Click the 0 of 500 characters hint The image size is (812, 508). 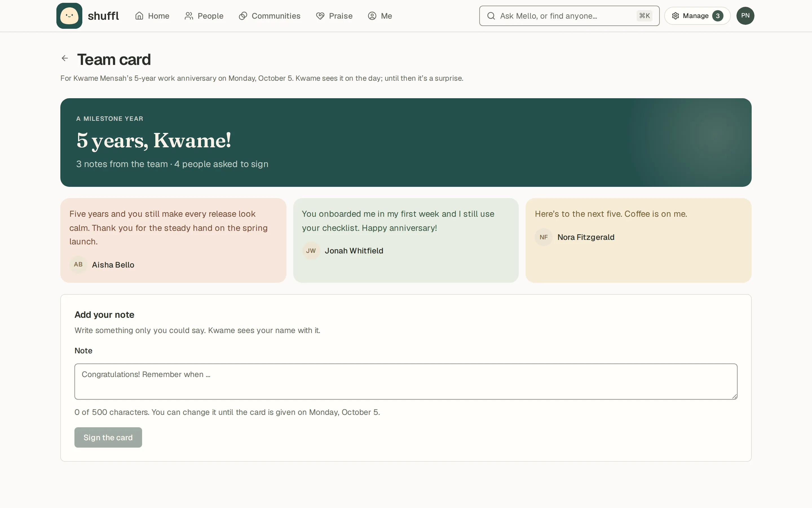point(227,412)
